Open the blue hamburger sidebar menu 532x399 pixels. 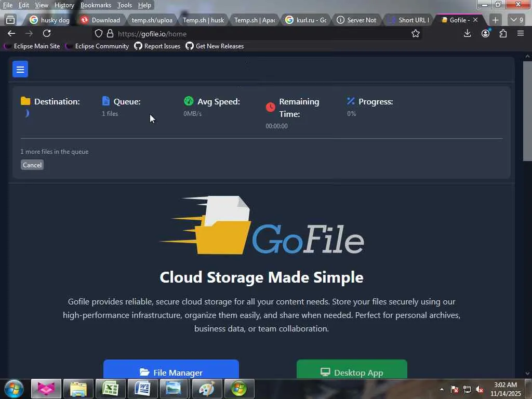[x=20, y=69]
